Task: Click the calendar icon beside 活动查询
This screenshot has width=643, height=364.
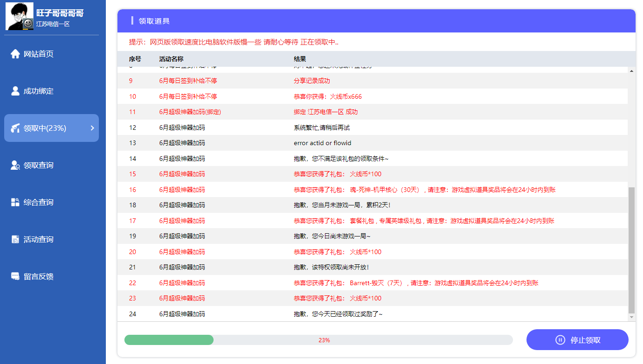Action: click(15, 239)
